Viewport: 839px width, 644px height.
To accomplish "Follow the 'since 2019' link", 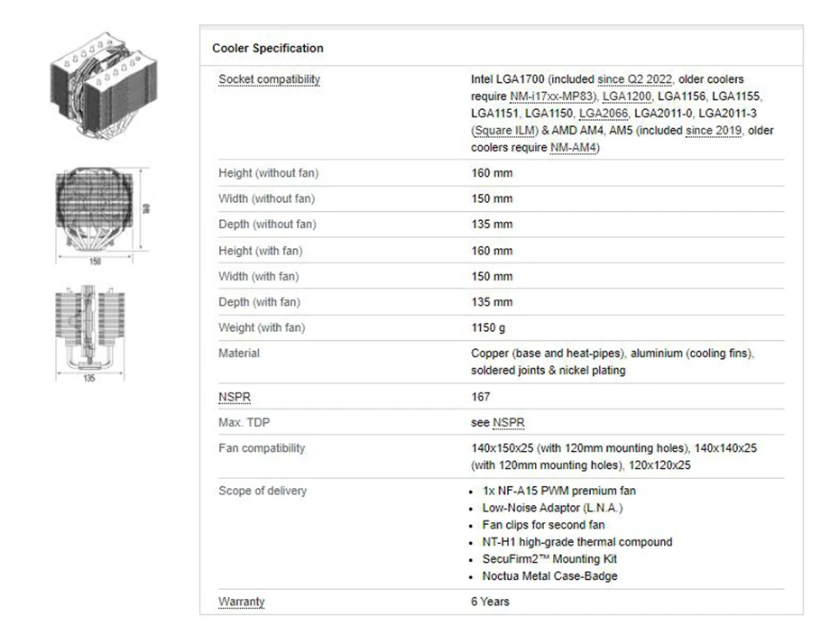I will [714, 131].
